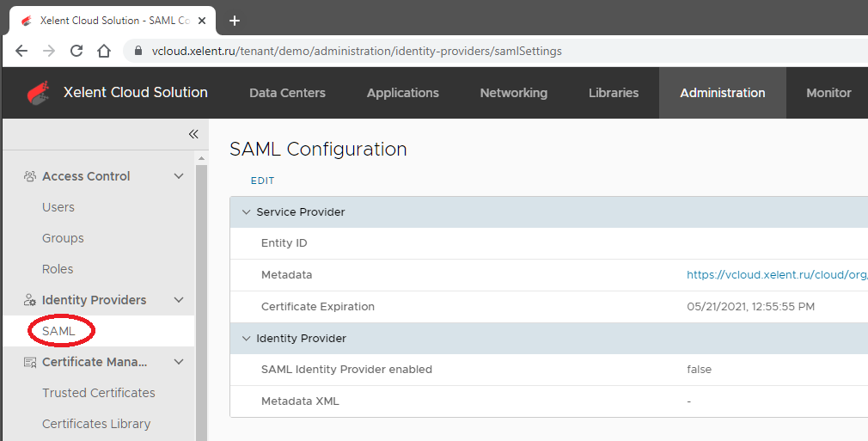Collapse the Access Control section chevron
This screenshot has width=868, height=441.
click(178, 176)
